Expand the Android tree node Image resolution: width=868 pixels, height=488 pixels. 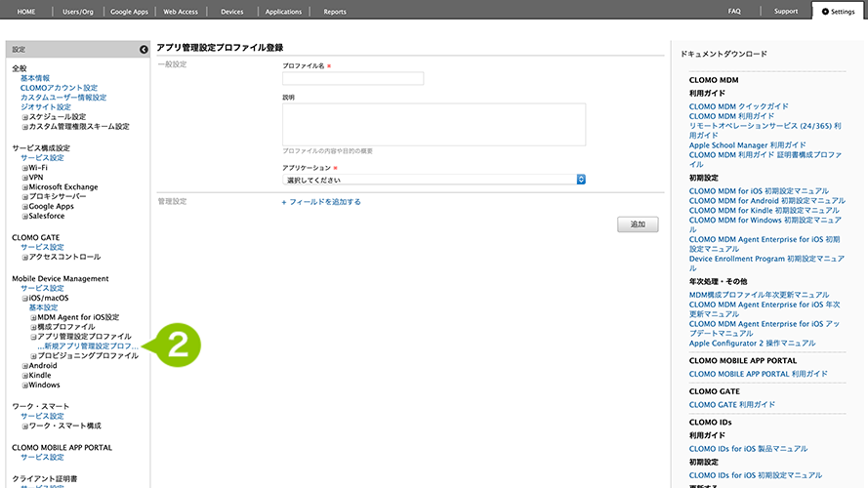[x=25, y=366]
